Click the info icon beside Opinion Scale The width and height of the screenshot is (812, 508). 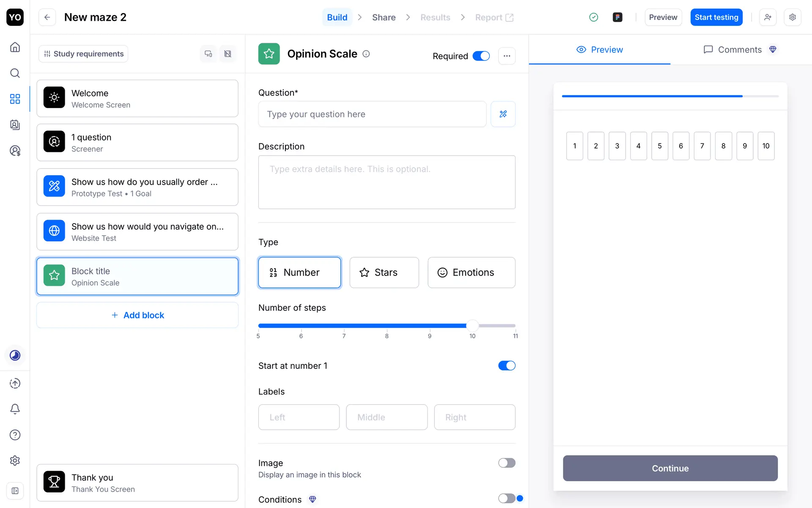[366, 54]
